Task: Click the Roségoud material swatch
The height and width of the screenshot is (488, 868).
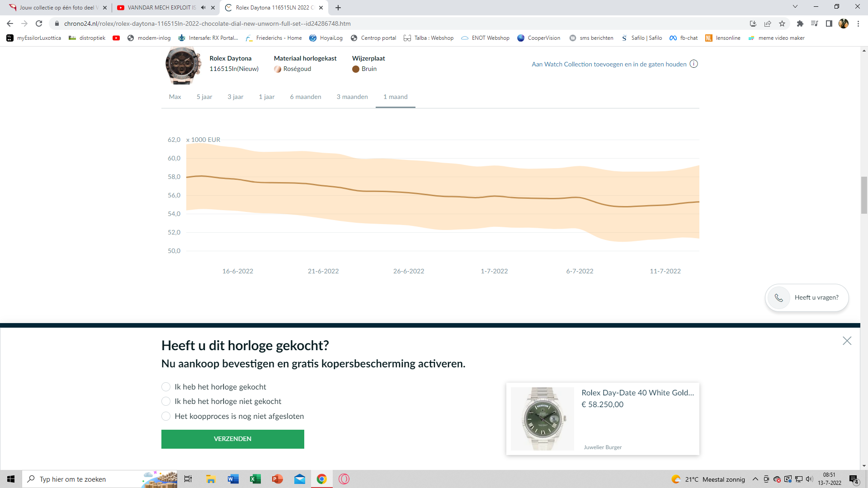Action: (x=278, y=69)
